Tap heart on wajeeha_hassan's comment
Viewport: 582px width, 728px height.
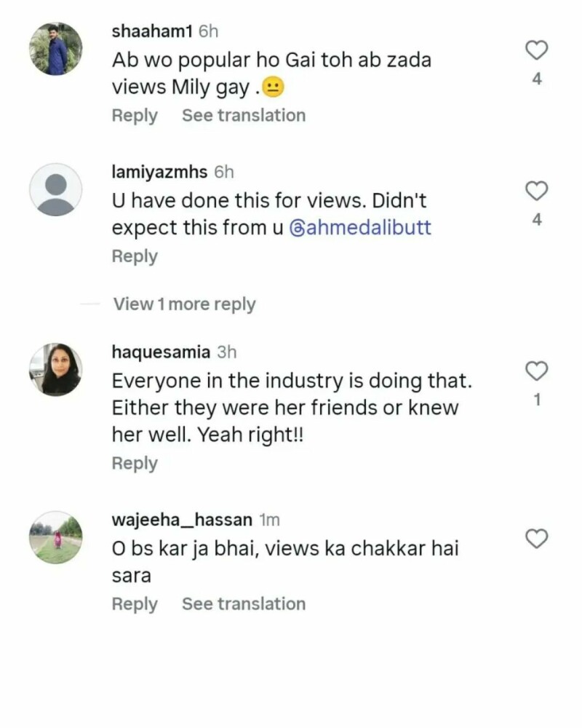click(x=536, y=539)
